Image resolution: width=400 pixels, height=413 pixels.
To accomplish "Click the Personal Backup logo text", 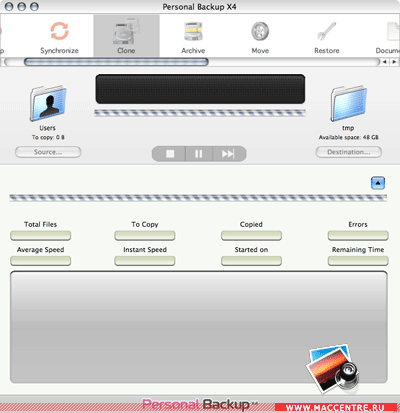I will coord(200,404).
